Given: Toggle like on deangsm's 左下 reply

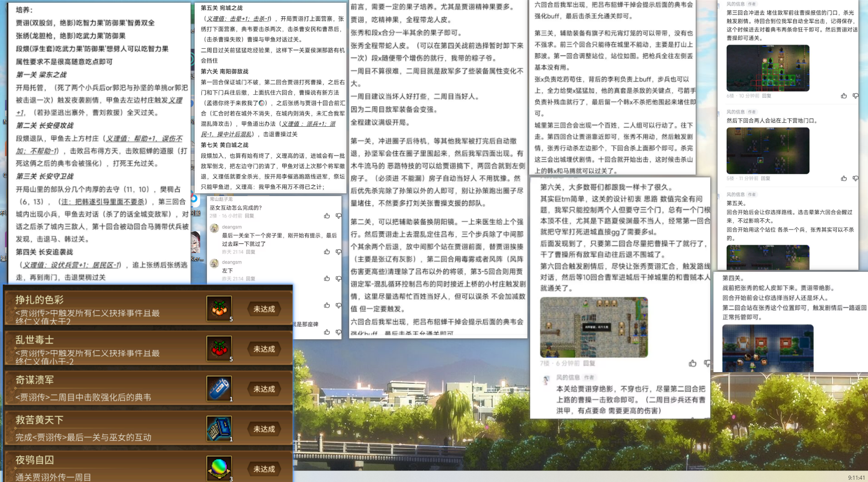Looking at the screenshot, I should click(327, 279).
